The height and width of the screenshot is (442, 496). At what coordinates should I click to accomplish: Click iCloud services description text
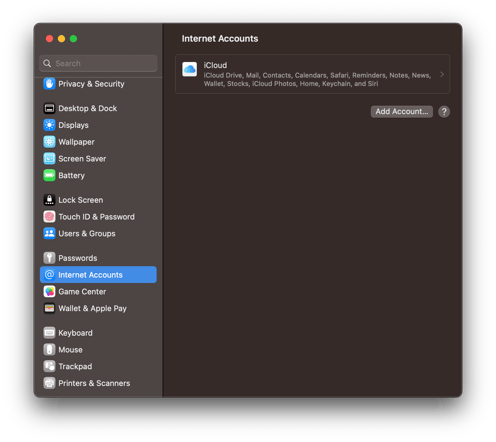pos(317,79)
